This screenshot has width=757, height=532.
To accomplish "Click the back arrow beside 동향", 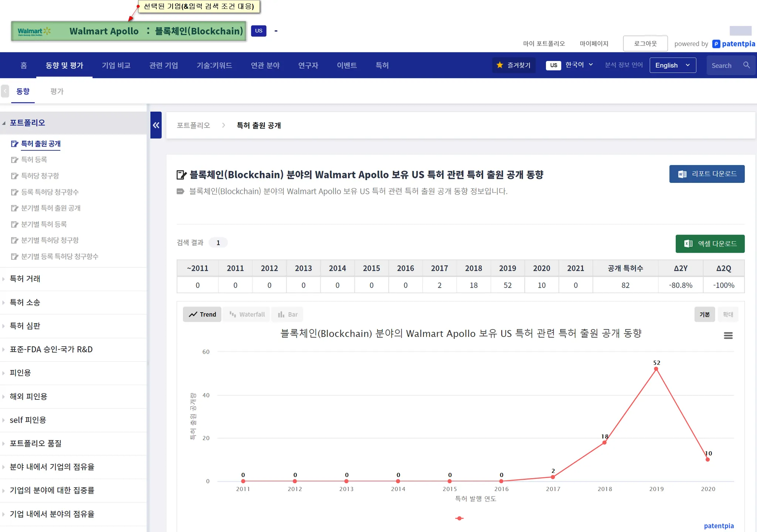I will pos(5,91).
